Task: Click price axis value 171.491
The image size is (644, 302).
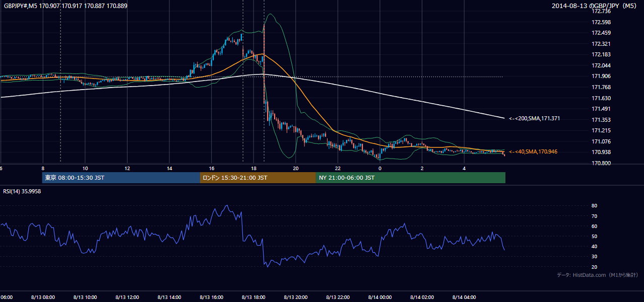Action: click(x=601, y=109)
